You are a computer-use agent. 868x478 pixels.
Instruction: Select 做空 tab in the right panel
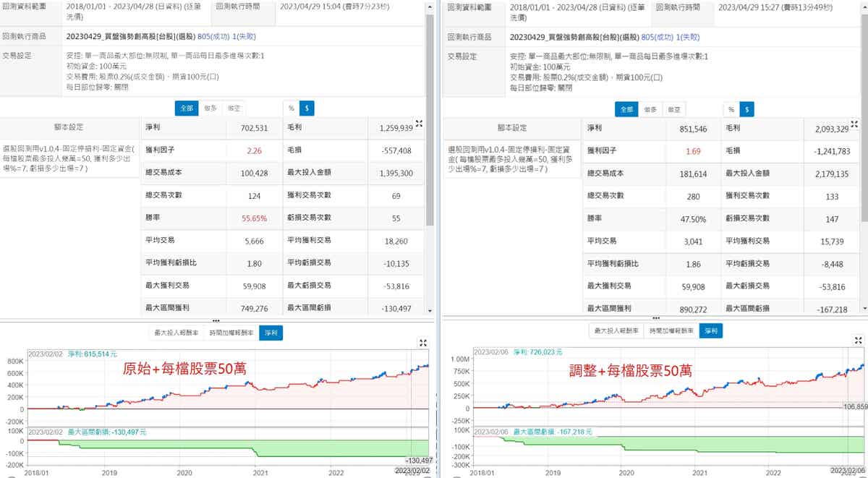[673, 109]
